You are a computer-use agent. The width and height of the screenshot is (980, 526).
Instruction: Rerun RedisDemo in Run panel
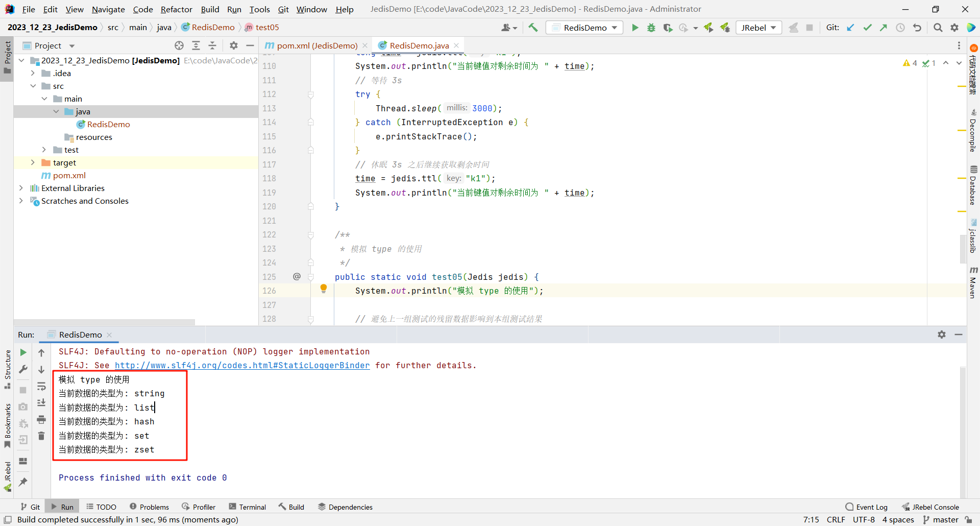point(23,352)
